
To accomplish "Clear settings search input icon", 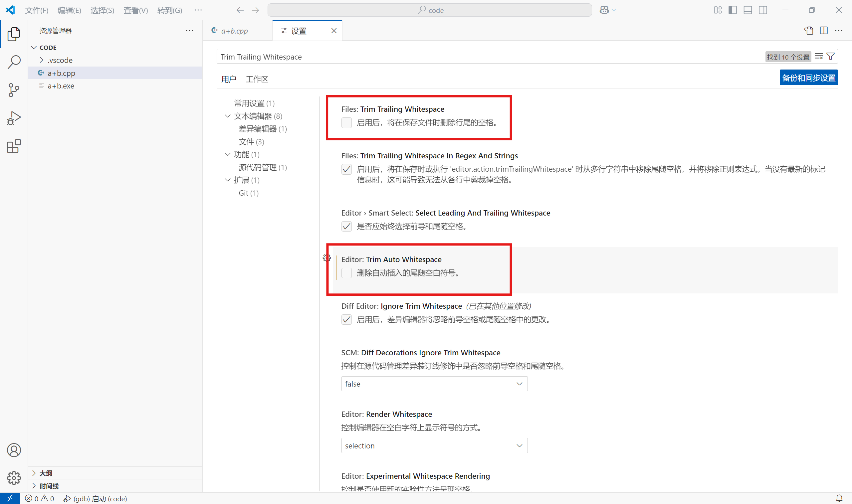I will click(x=819, y=56).
